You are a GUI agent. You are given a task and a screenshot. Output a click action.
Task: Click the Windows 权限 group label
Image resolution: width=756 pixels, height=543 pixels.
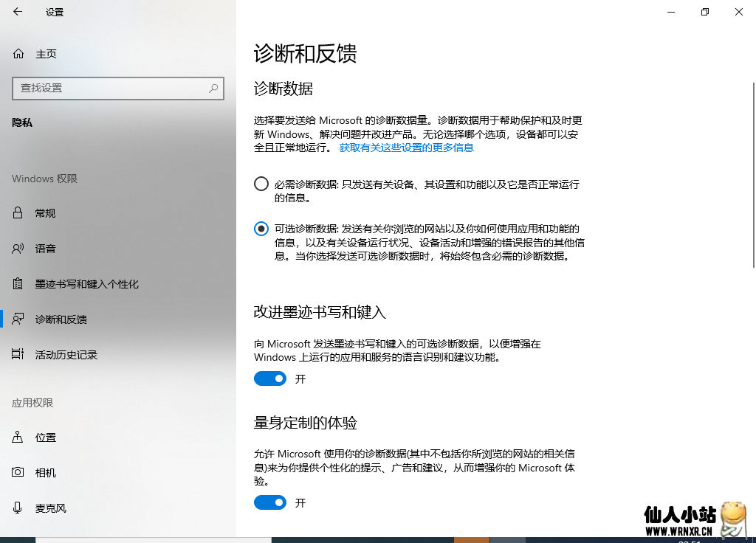[x=44, y=179]
